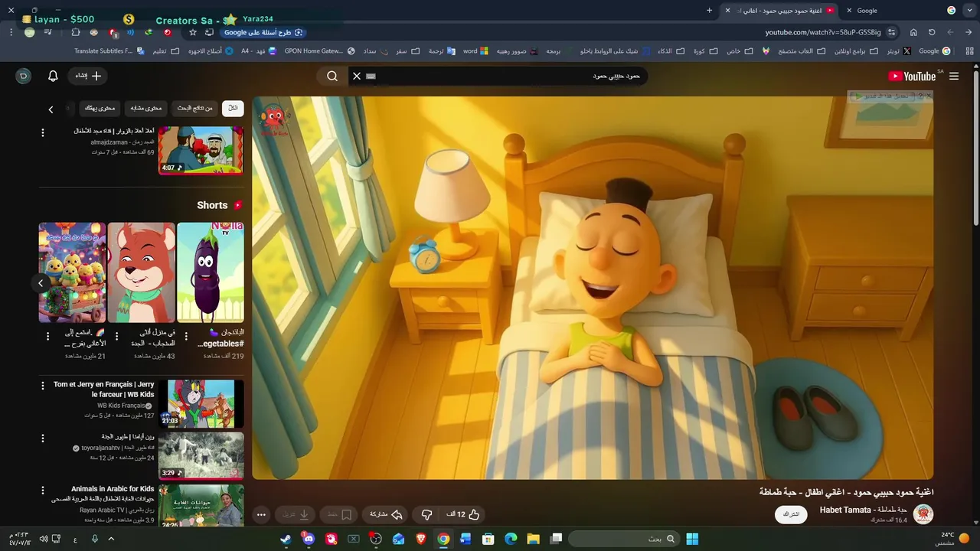
Task: Open toyoraljanahtv 3:29 video thumbnail
Action: (201, 455)
